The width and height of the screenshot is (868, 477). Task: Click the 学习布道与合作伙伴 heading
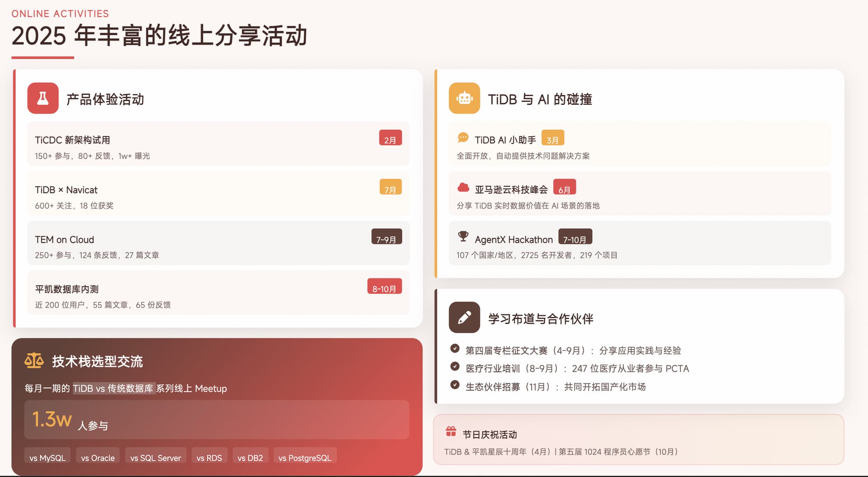pos(541,319)
